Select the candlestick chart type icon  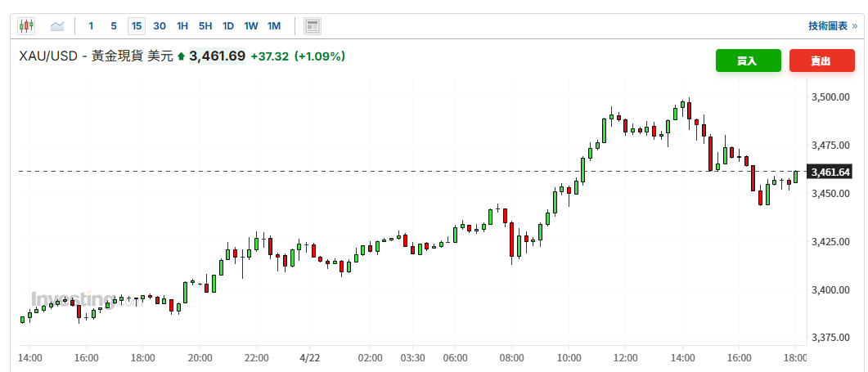(x=26, y=26)
